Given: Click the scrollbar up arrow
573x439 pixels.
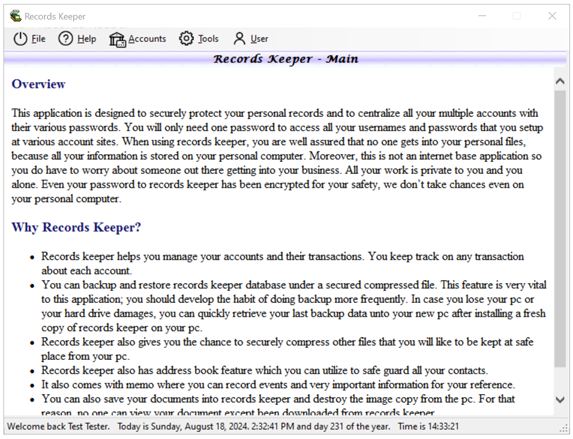Looking at the screenshot, I should coord(560,81).
